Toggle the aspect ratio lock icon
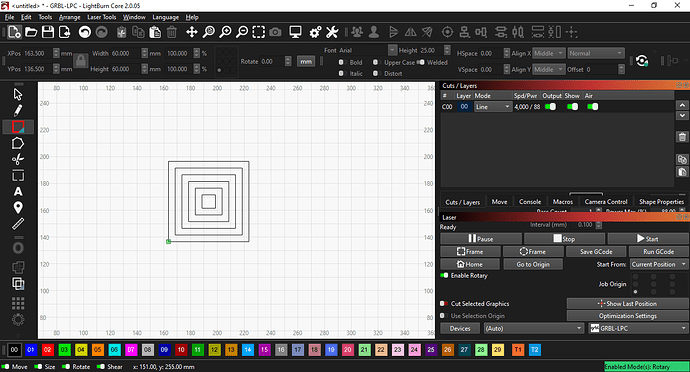This screenshot has height=372, width=690. 81,60
